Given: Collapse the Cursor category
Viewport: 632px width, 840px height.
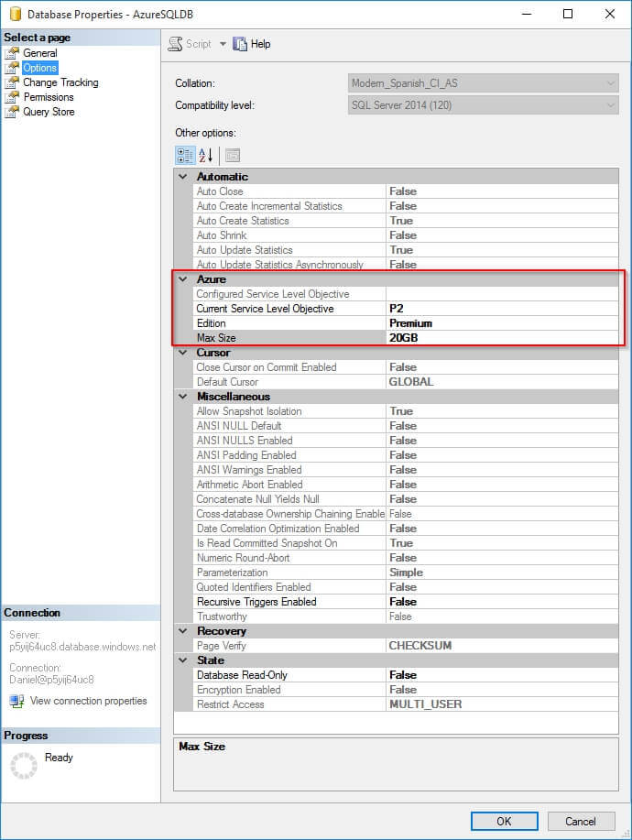Looking at the screenshot, I should coord(183,353).
